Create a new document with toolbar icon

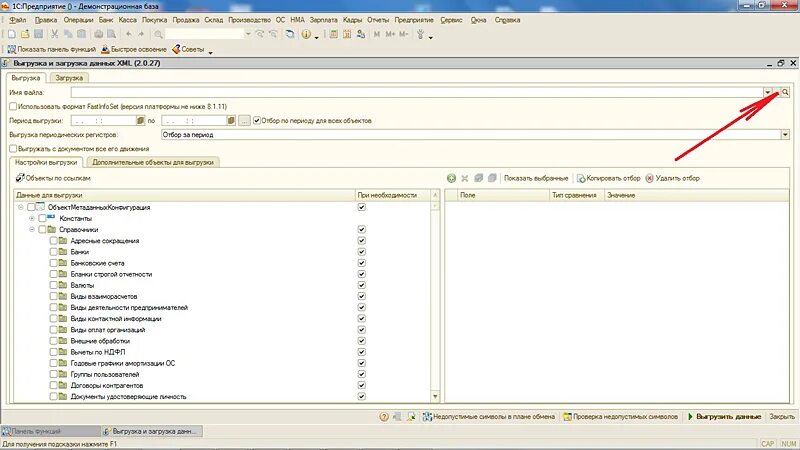click(11, 34)
